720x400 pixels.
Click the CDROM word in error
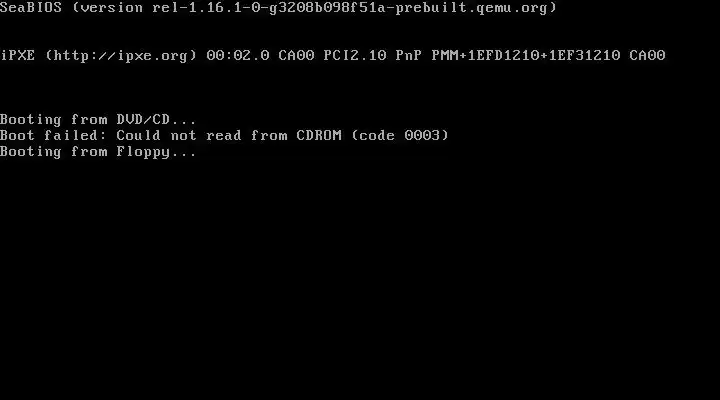pos(319,135)
